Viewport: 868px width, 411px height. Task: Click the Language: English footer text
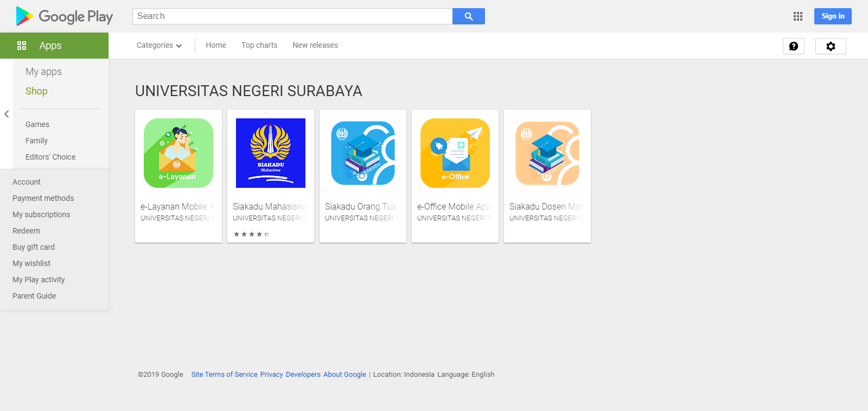pos(466,375)
